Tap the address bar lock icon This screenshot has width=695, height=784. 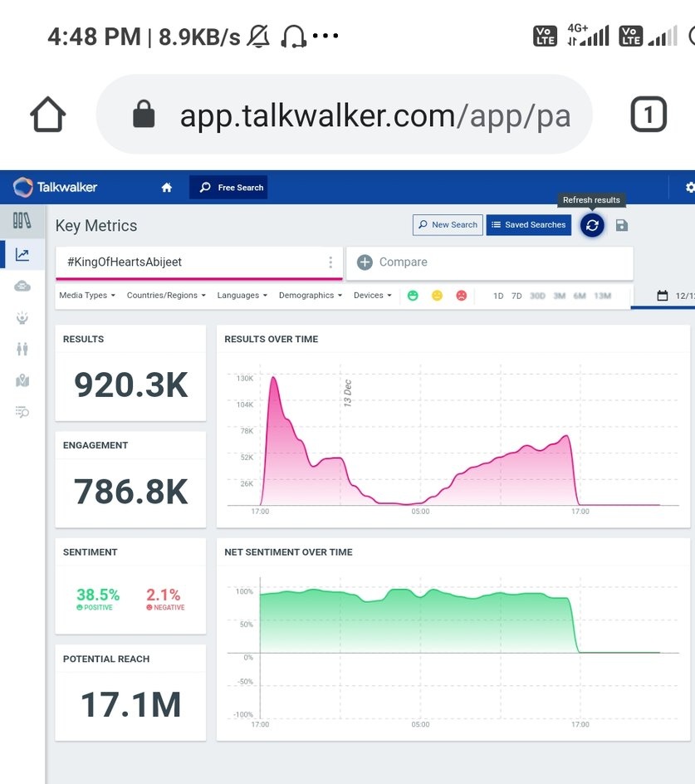[144, 114]
